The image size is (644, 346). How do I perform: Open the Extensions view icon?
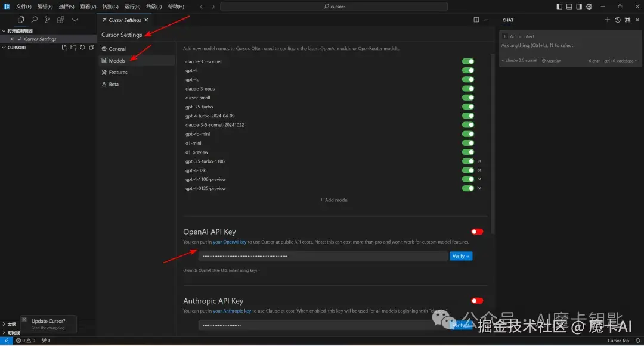61,20
